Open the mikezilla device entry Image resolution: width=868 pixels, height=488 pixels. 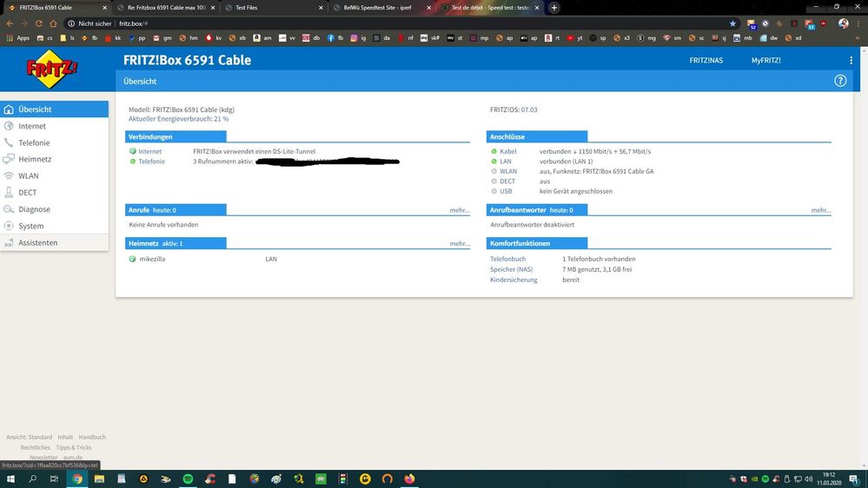[x=152, y=259]
